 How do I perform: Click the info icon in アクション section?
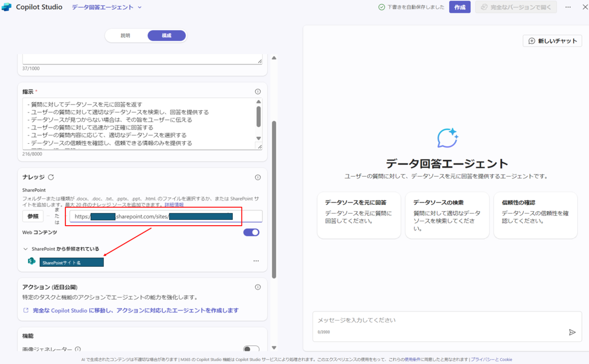(x=258, y=287)
